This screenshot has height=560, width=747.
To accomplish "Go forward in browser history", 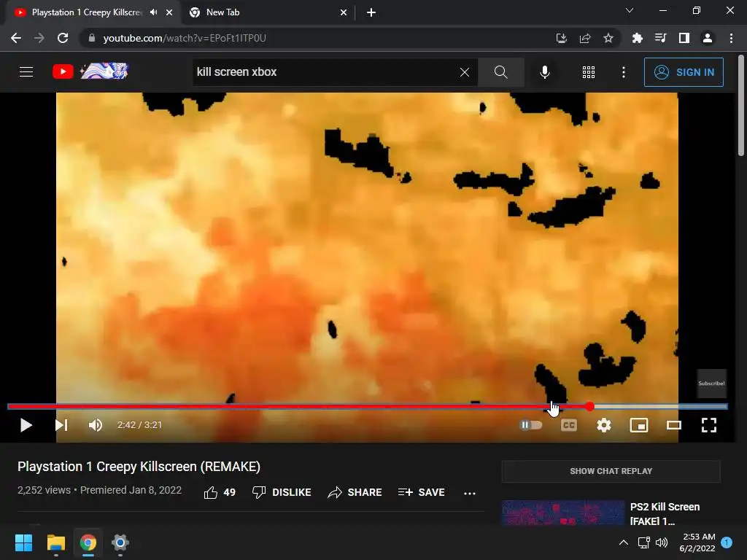I will point(39,38).
